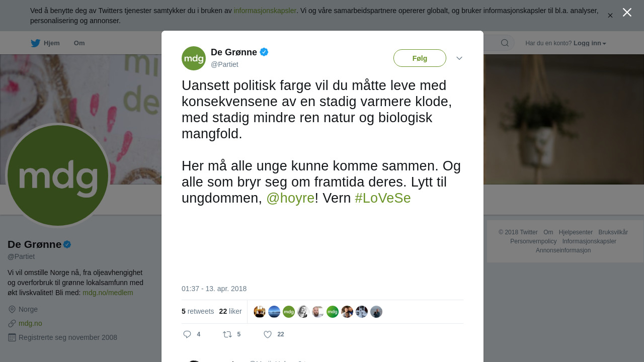
Task: Click the reply speech bubble icon
Action: click(x=187, y=334)
